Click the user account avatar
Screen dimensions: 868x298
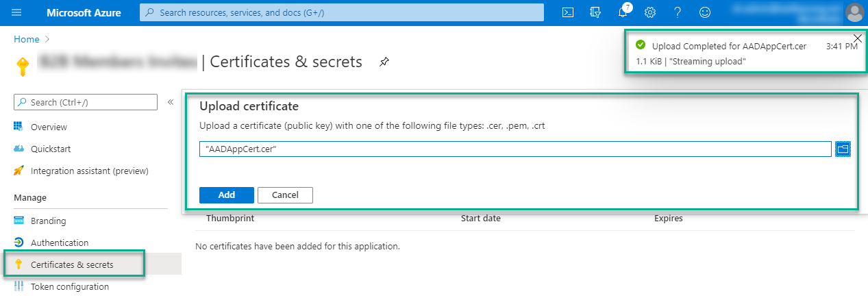click(854, 12)
